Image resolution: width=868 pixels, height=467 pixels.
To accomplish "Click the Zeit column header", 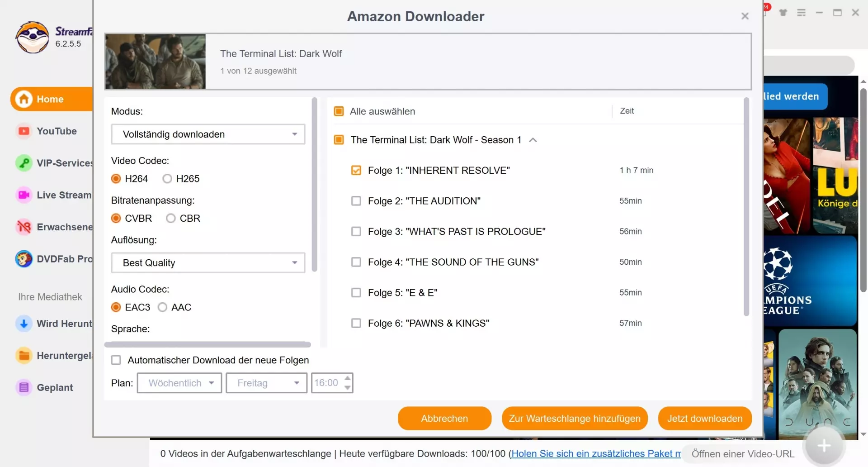I will point(627,111).
